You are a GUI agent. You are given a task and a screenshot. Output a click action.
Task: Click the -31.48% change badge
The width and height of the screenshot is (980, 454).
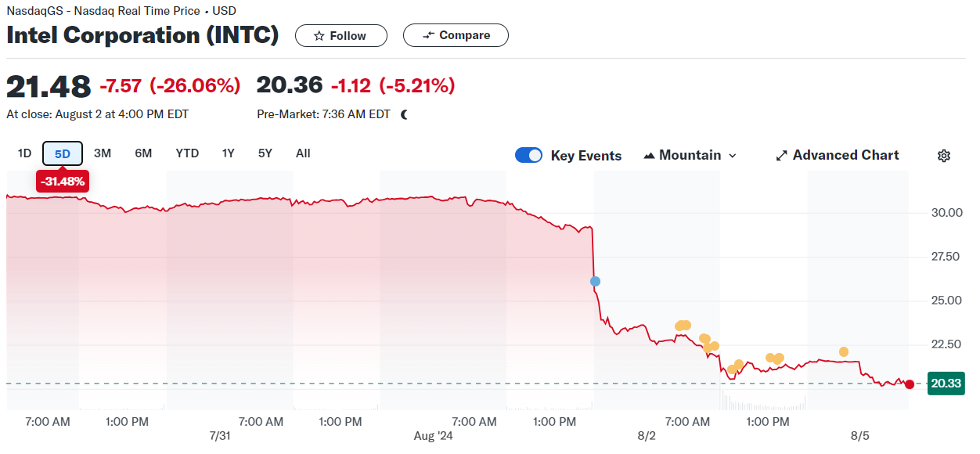pyautogui.click(x=62, y=182)
